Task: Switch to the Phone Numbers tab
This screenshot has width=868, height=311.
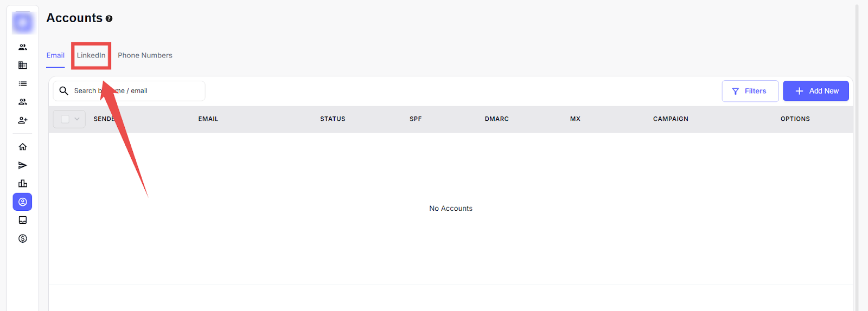Action: (x=145, y=55)
